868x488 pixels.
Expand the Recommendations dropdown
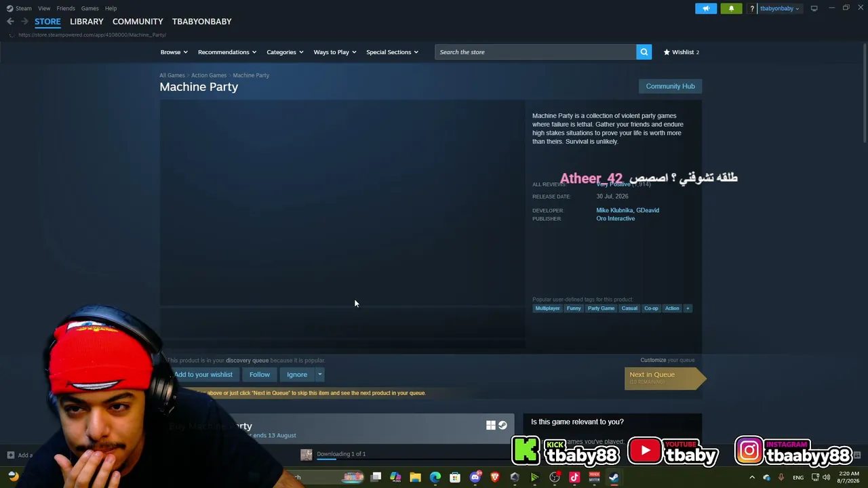pos(227,52)
